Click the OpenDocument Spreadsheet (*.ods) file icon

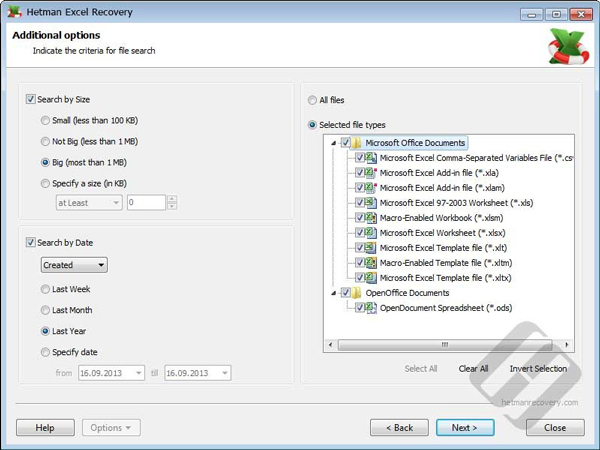point(373,308)
